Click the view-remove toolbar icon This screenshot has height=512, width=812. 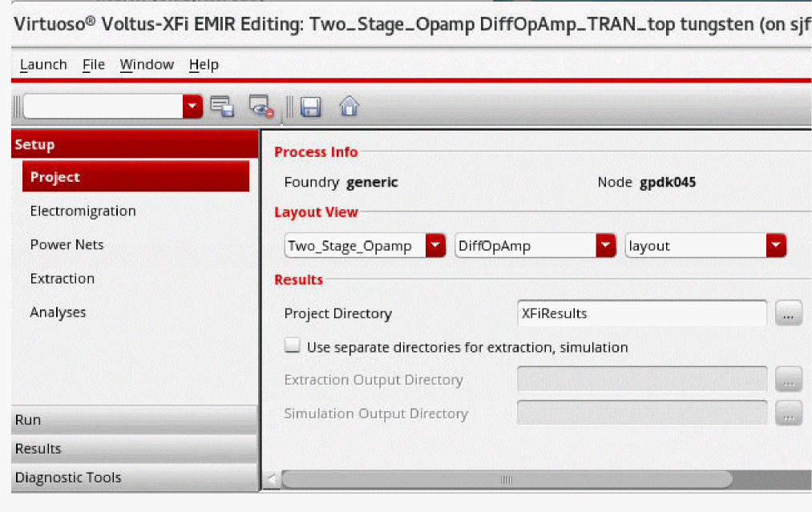(261, 106)
